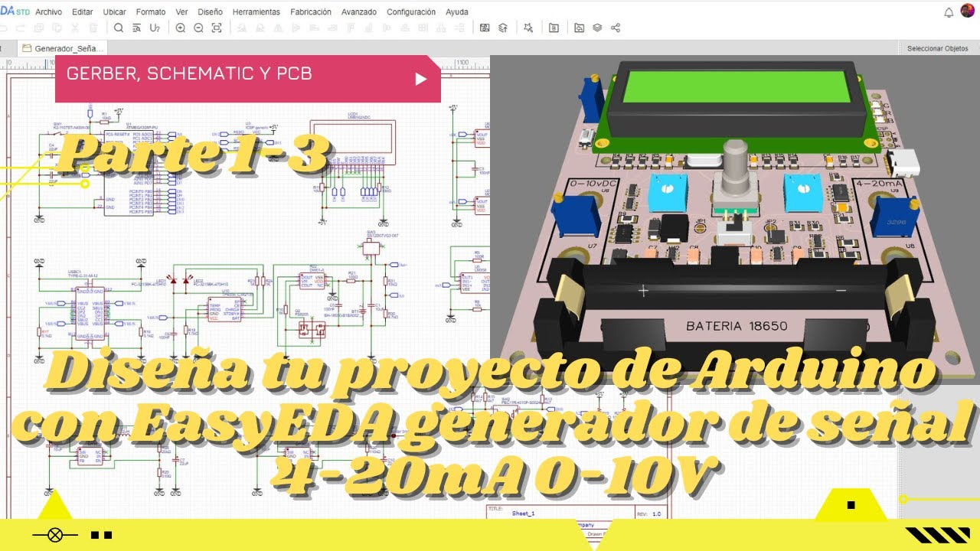Viewport: 980px width, 551px height.
Task: Open the Configuración menu
Action: point(411,12)
